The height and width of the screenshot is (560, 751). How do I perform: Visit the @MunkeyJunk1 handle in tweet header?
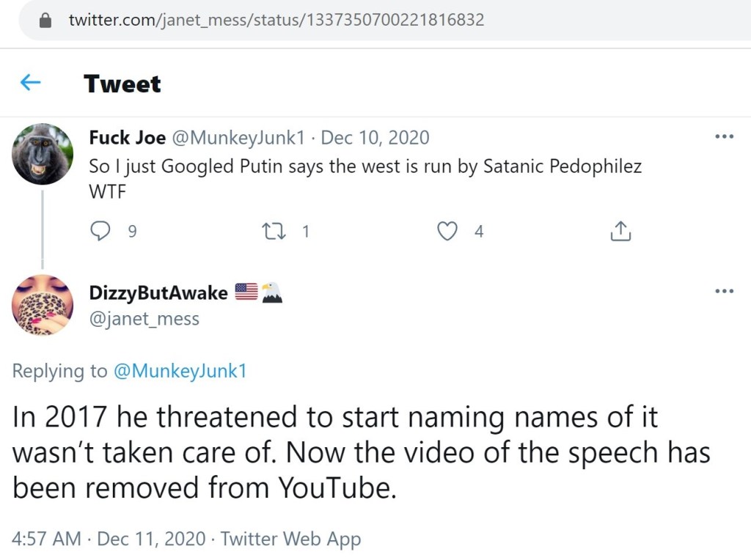click(238, 138)
